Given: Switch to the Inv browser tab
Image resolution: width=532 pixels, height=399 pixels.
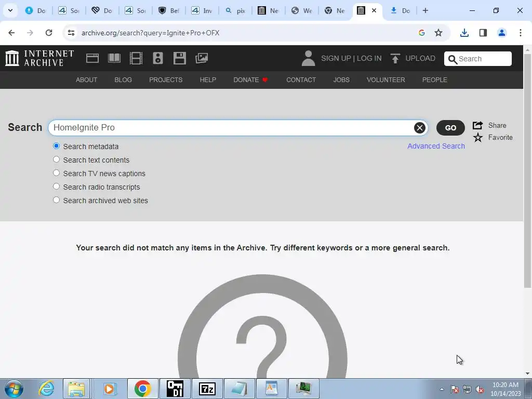Looking at the screenshot, I should 202,10.
